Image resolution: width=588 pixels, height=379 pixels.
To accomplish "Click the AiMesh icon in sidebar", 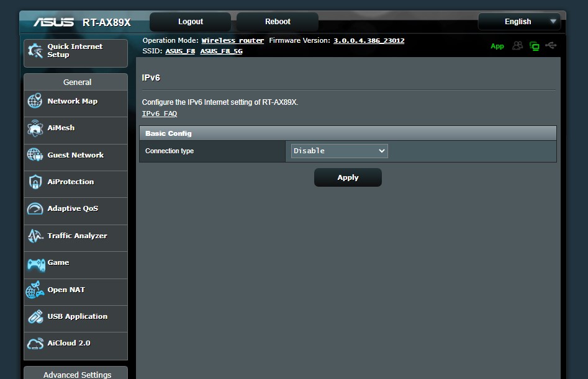I will click(35, 128).
